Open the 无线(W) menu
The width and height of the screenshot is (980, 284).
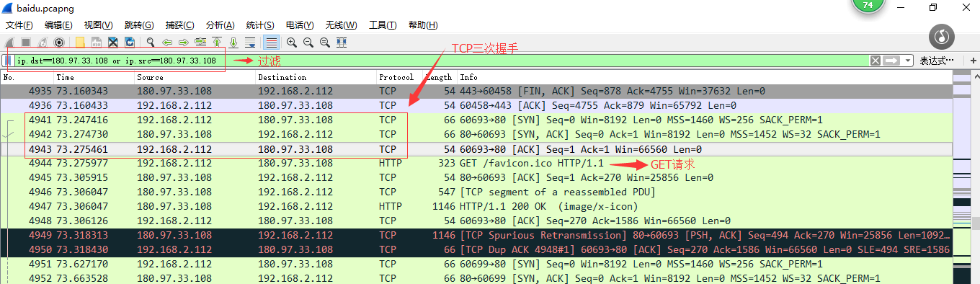(x=342, y=25)
